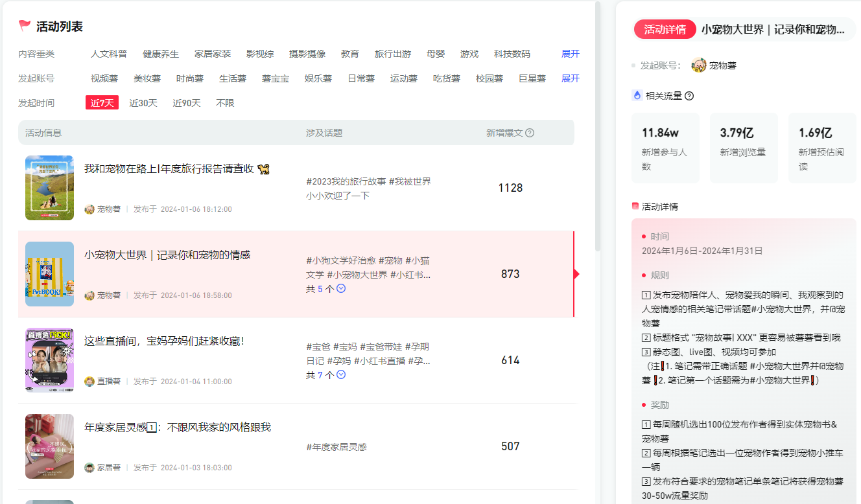The width and height of the screenshot is (861, 504).
Task: Click the red 活动详情 pill button
Action: [x=665, y=29]
